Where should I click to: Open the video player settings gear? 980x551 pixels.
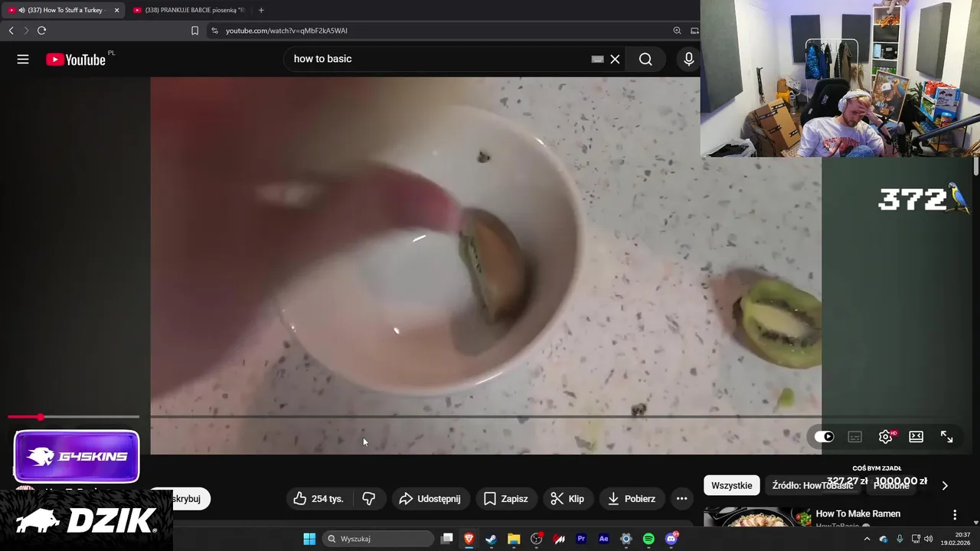point(886,436)
